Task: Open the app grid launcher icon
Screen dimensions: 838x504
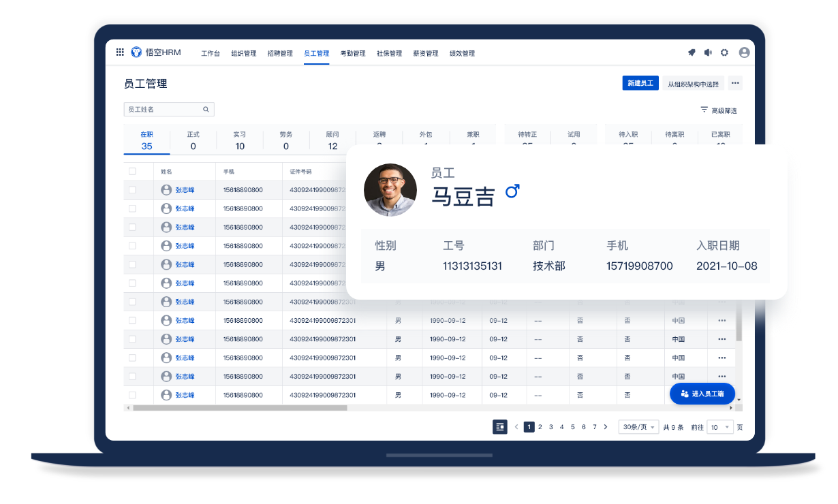Action: pyautogui.click(x=120, y=52)
